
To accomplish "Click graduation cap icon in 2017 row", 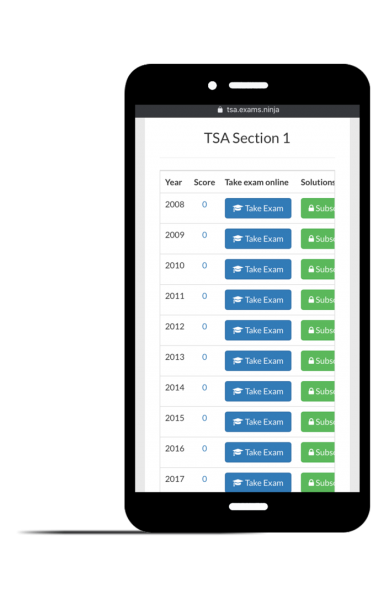I will pos(238,483).
